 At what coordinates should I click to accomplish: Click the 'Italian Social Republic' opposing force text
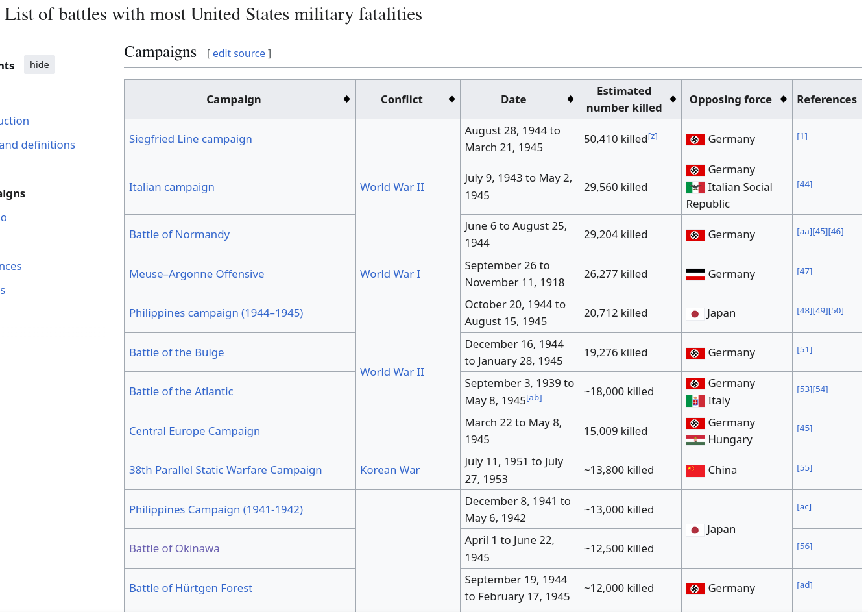point(729,195)
